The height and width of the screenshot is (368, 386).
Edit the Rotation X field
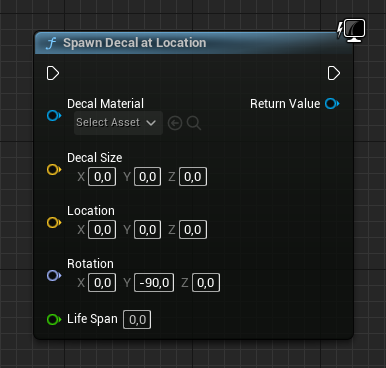point(102,283)
